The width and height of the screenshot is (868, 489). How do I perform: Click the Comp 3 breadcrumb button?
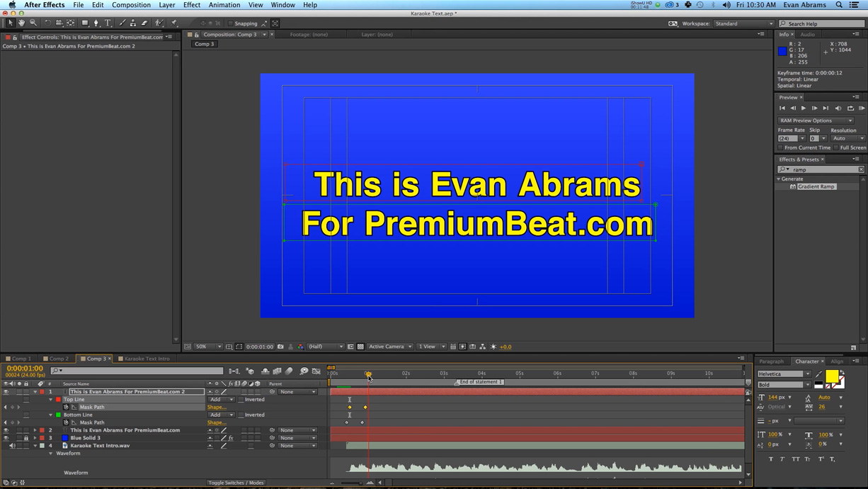click(204, 44)
